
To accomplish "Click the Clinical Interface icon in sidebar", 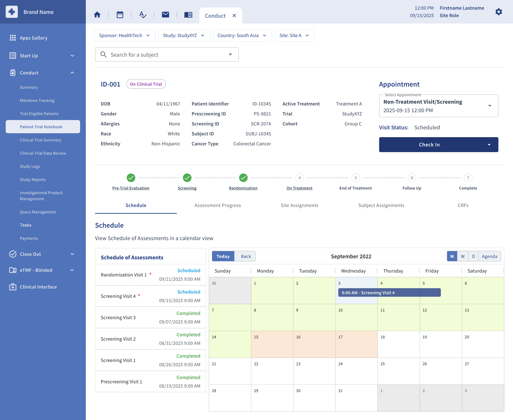I will point(13,287).
